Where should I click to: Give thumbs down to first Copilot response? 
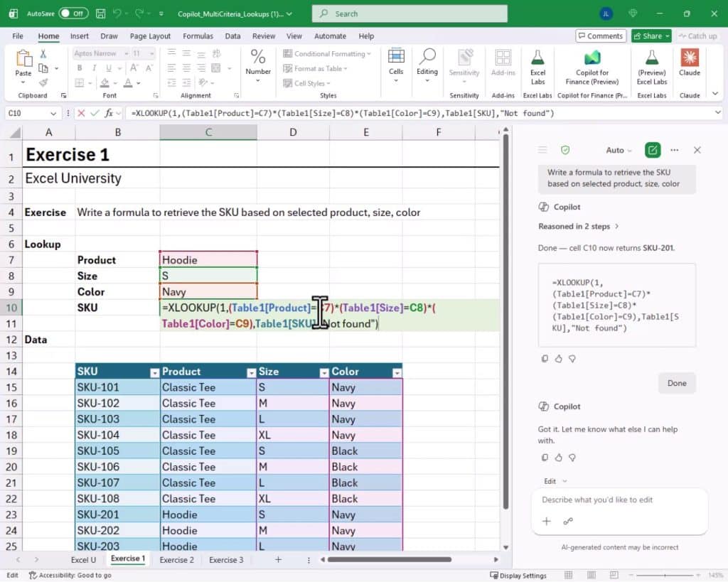[572, 358]
